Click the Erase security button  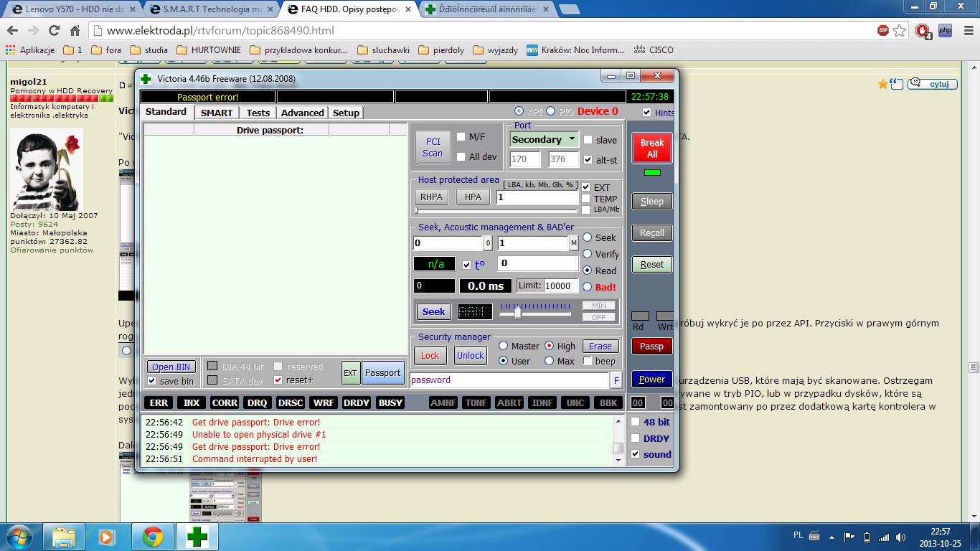coord(600,346)
